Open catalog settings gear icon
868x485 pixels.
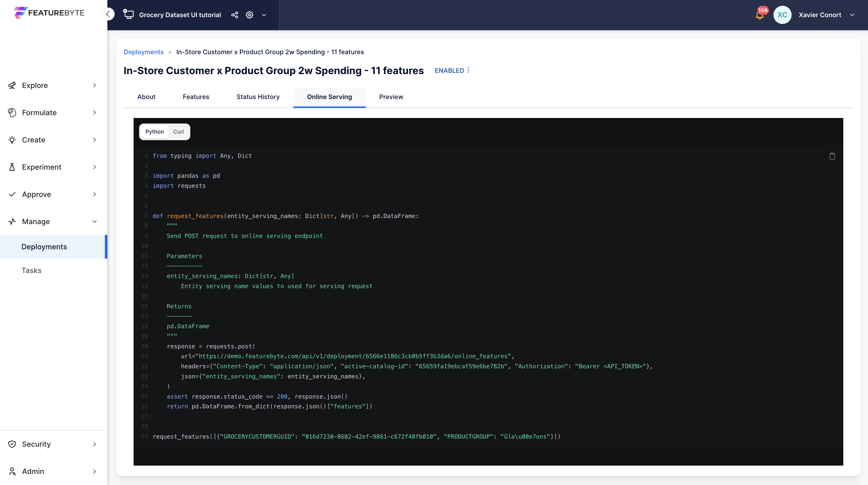click(249, 15)
